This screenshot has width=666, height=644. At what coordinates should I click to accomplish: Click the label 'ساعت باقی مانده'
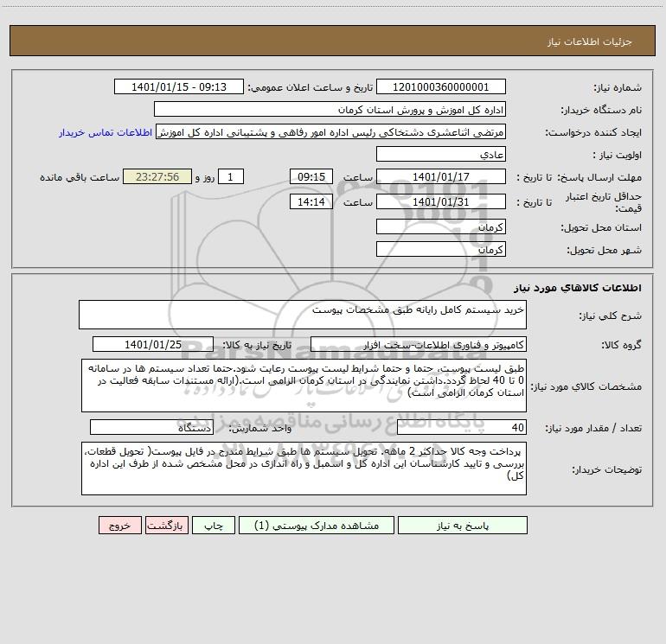[x=80, y=177]
